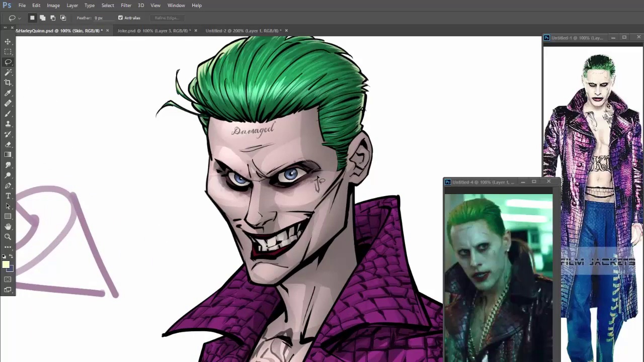This screenshot has height=362, width=644.
Task: Select the Path Selection tool
Action: 8,206
